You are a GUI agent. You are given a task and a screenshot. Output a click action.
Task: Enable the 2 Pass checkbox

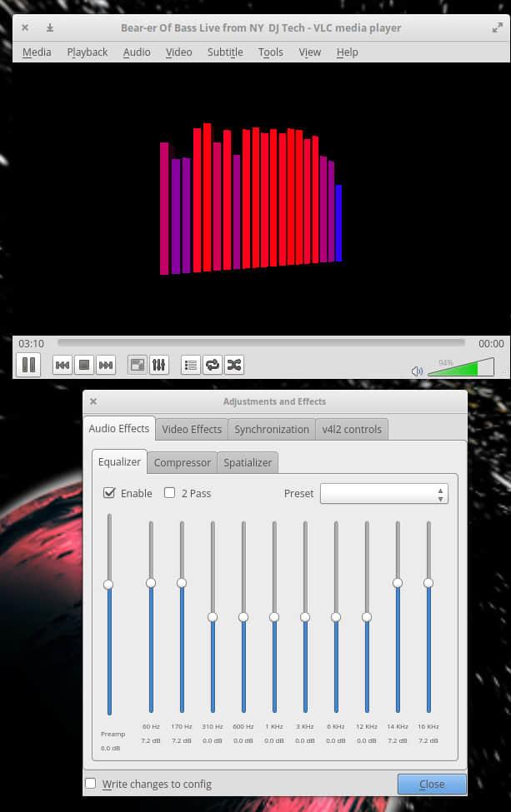pos(170,493)
